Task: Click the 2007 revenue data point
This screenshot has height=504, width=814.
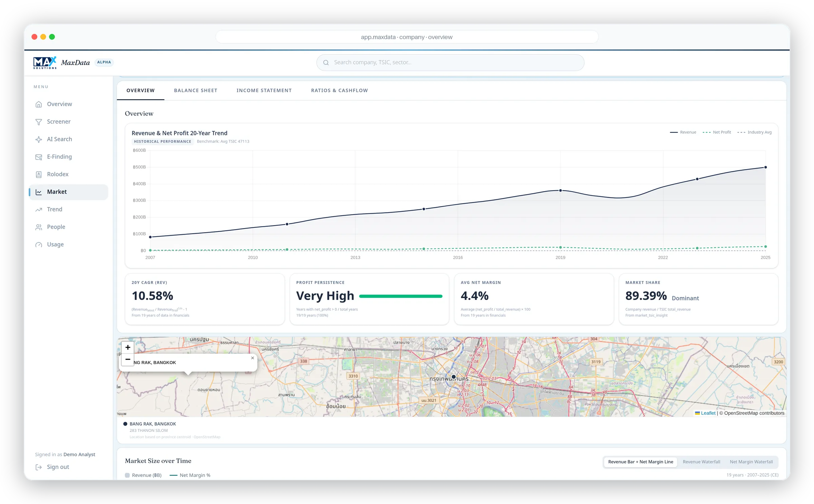Action: pyautogui.click(x=150, y=237)
